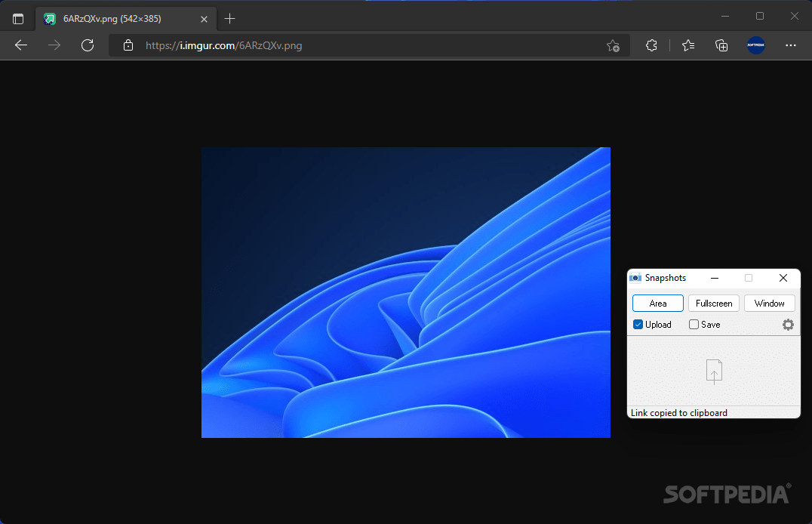The height and width of the screenshot is (524, 812).
Task: Uncheck the Upload checkbox
Action: (x=638, y=325)
